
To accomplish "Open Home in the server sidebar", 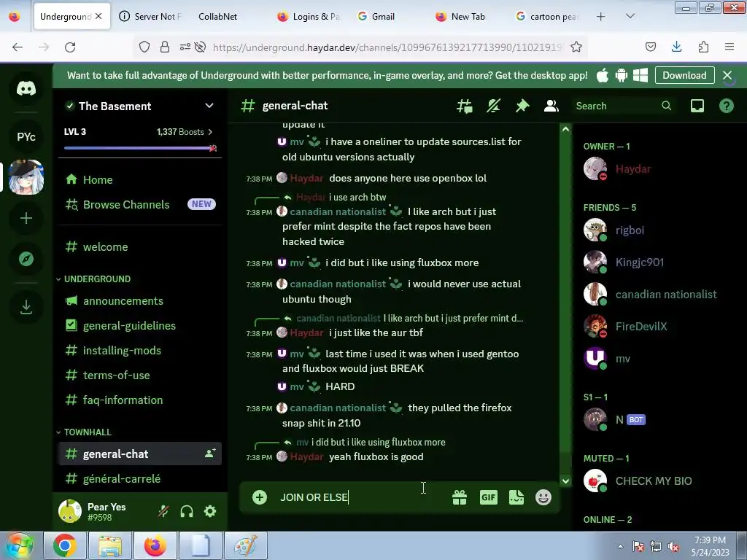I will click(139, 179).
